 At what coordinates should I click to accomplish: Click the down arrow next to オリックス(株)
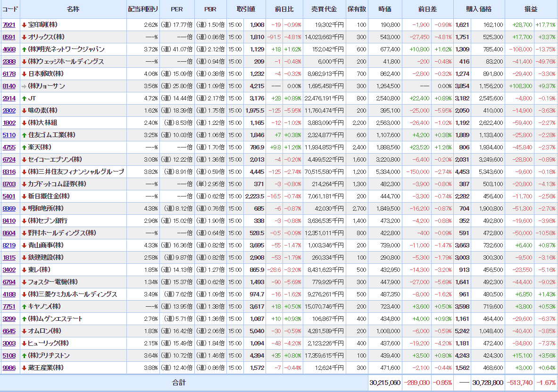click(x=24, y=37)
